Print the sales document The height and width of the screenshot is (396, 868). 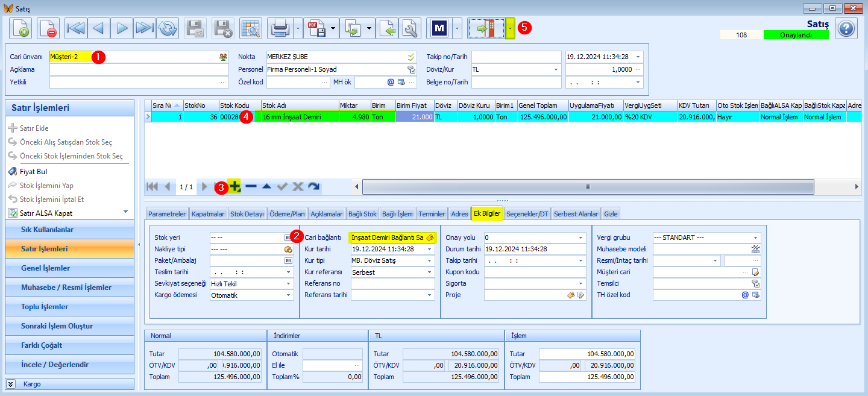pos(280,28)
